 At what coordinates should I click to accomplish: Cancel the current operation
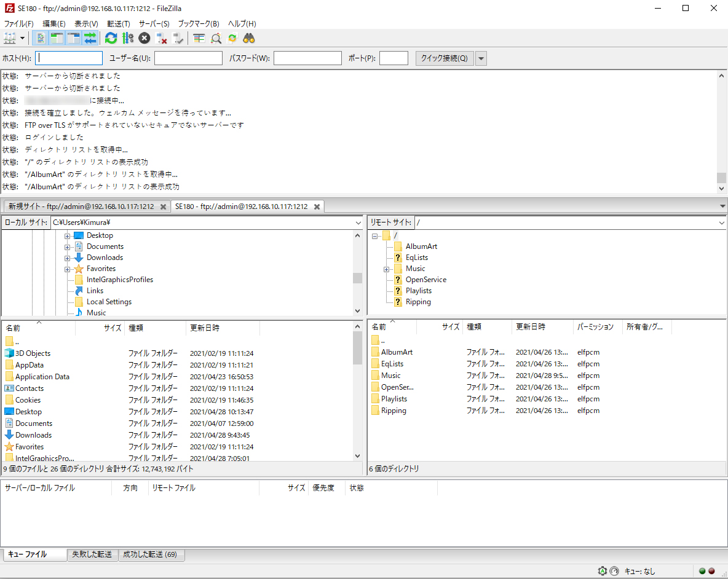point(144,39)
